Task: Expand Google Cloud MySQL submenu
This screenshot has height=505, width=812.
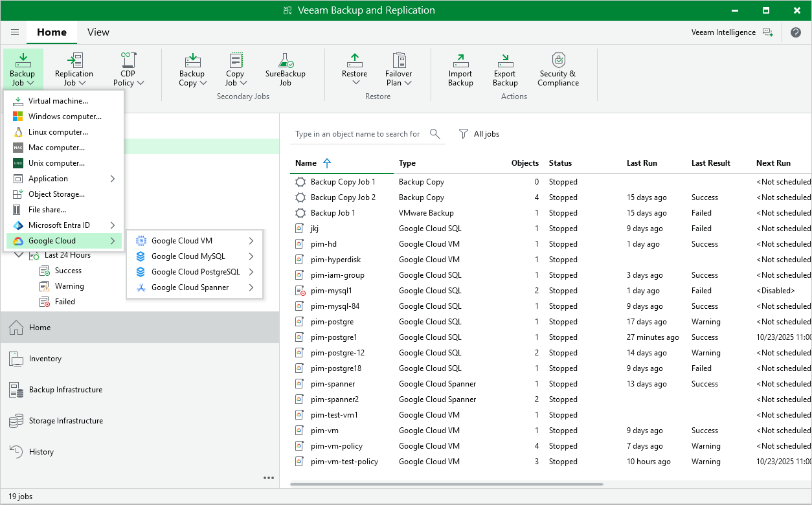Action: (x=194, y=256)
